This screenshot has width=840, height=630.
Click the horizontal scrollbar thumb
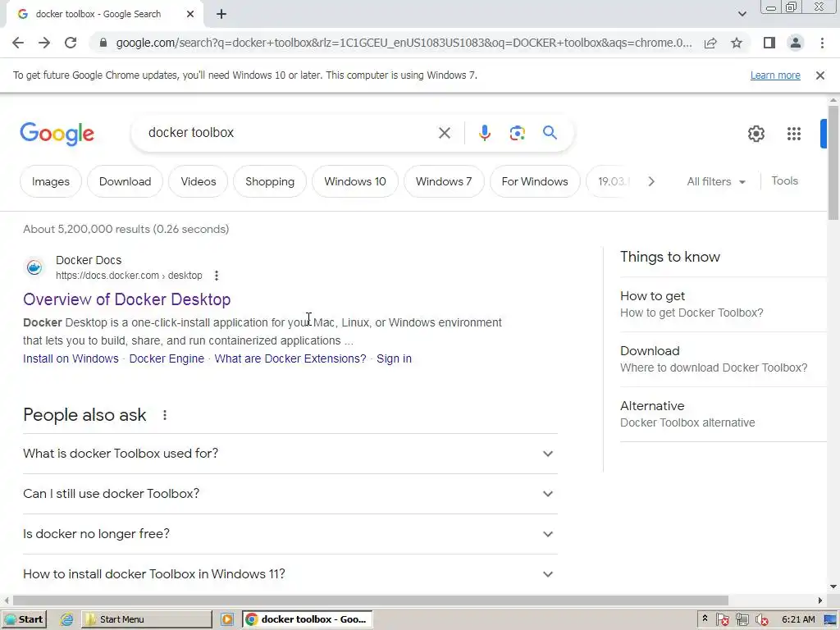(370, 600)
